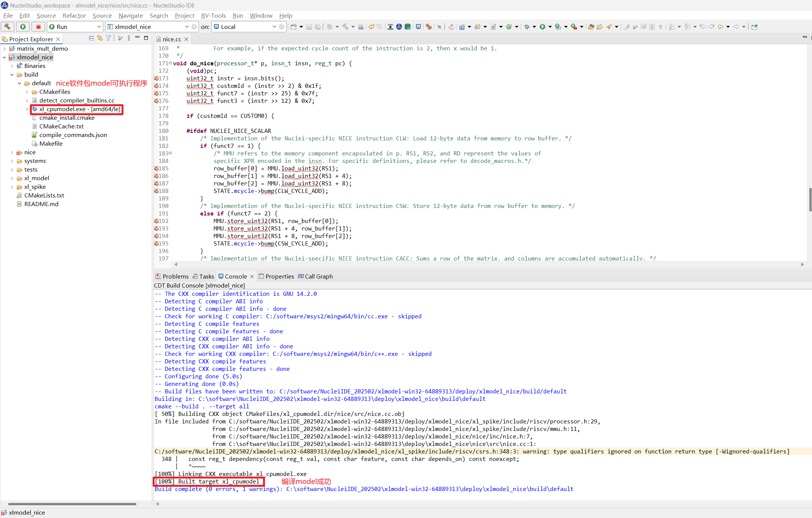Screen dimensions: 812x518
Task: Toggle Link with Editor in Project Explorer
Action: tap(100, 38)
